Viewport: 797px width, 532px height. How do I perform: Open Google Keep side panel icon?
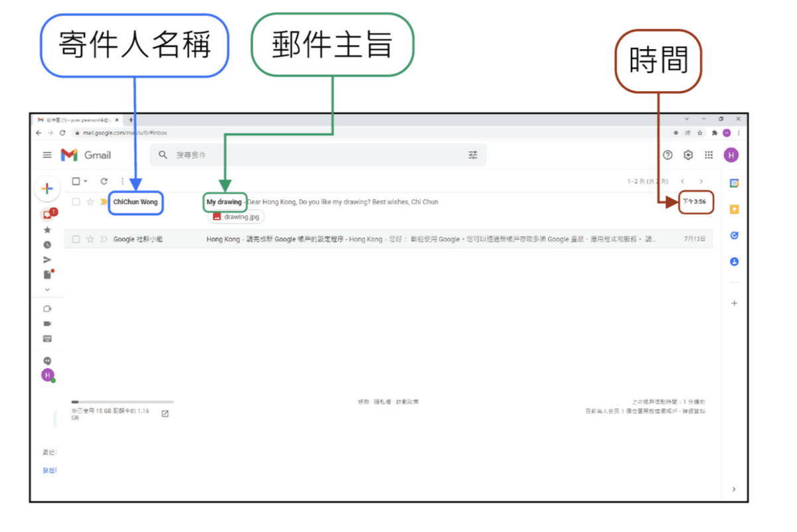(734, 209)
